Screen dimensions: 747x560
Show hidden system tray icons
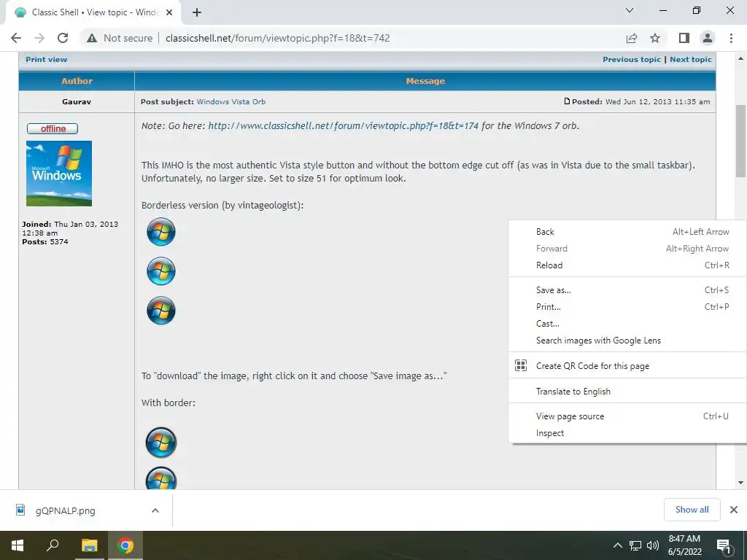pos(617,545)
